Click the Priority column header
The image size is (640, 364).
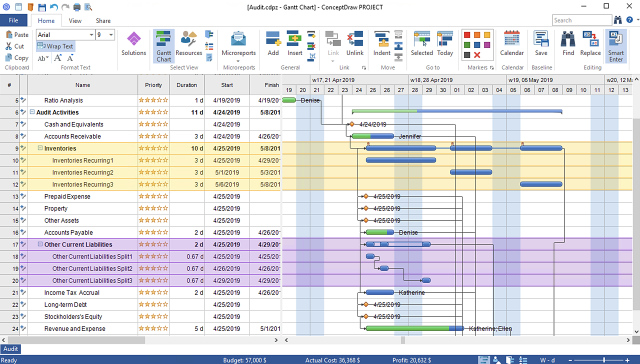coord(153,85)
